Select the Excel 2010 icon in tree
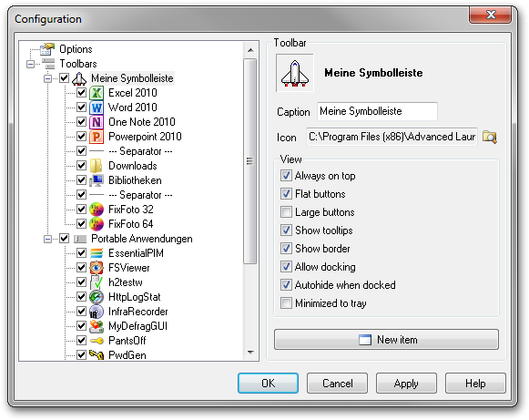 (x=97, y=93)
